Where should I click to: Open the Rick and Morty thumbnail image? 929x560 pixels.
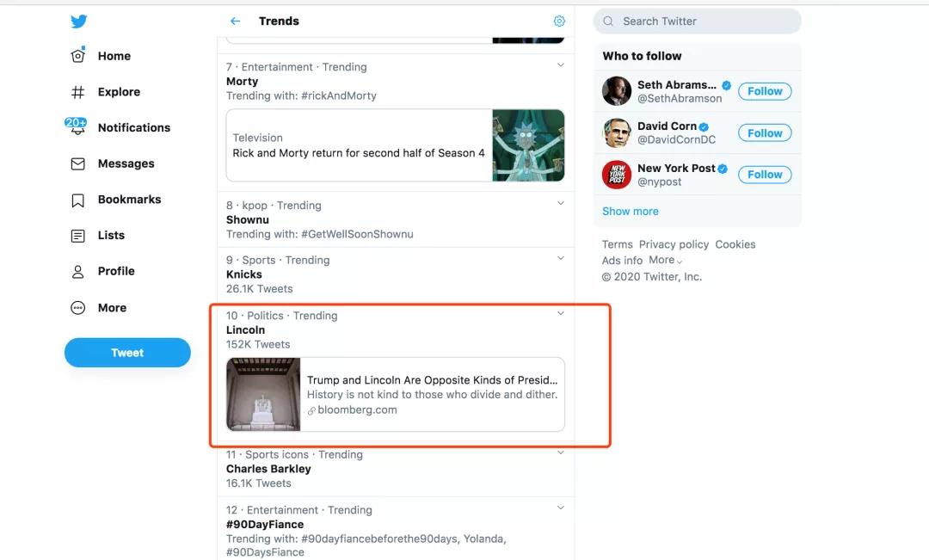[x=528, y=145]
